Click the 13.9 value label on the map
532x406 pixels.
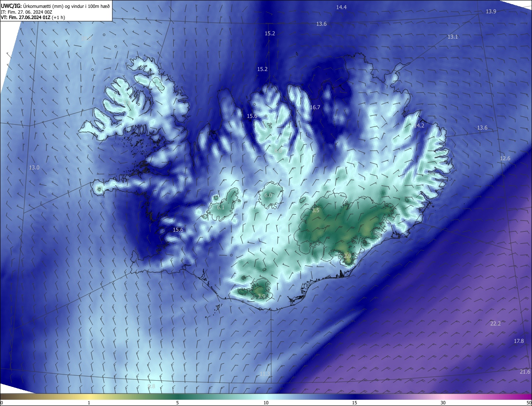[491, 12]
